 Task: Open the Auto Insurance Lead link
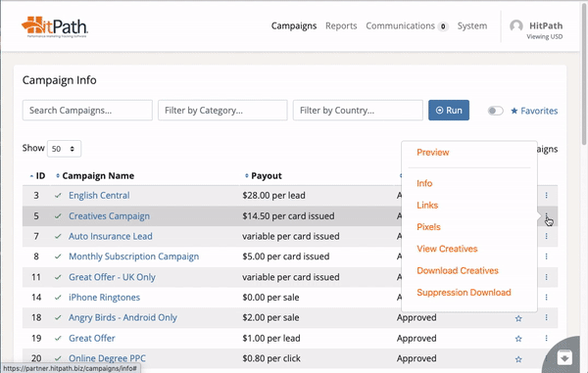(110, 236)
